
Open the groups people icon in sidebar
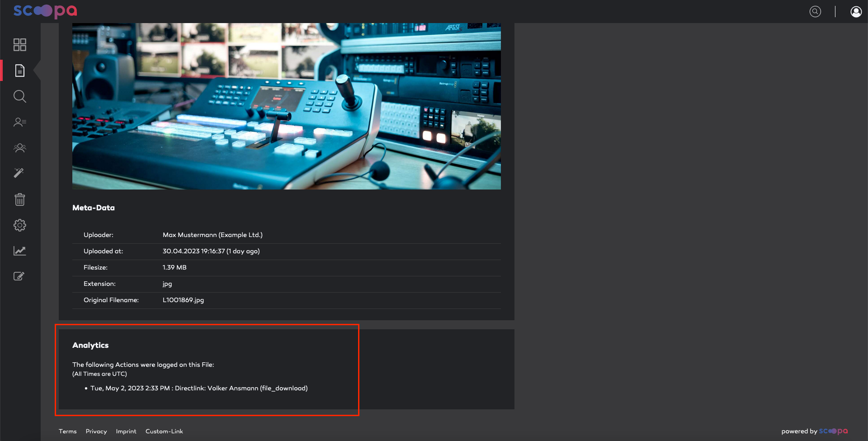tap(20, 148)
